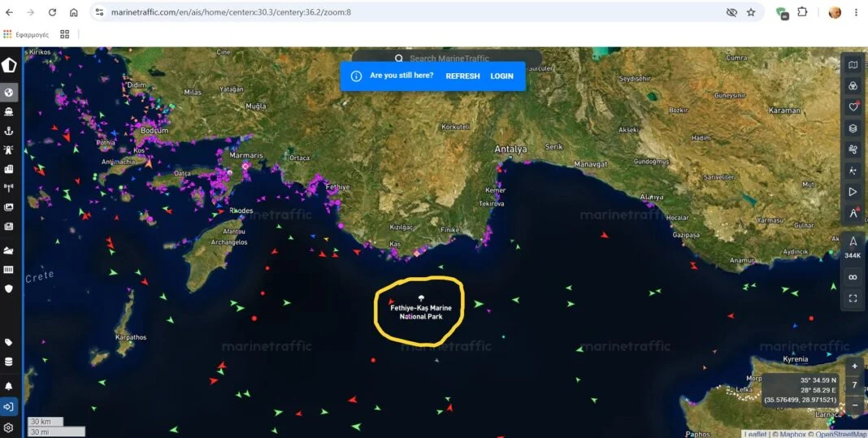Open the Lighthouses icon in sidebar
868x438 pixels.
[9, 150]
